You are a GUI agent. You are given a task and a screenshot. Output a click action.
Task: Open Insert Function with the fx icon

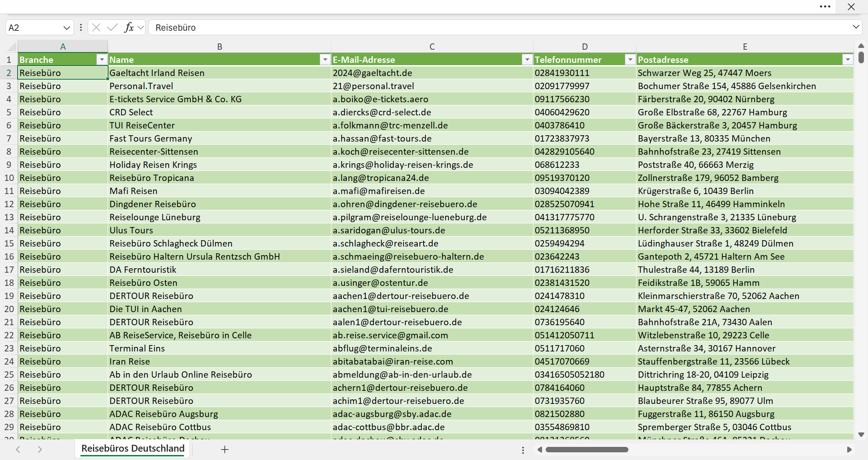pyautogui.click(x=129, y=28)
